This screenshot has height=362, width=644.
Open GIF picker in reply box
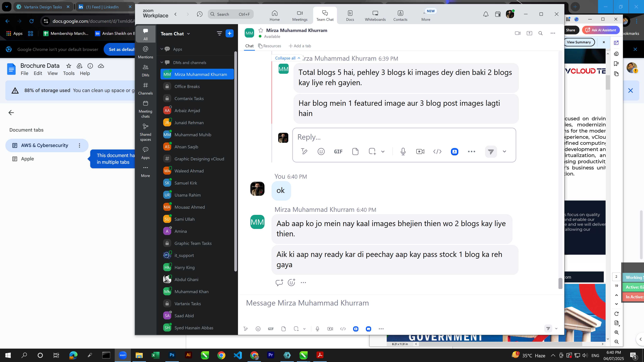point(338,151)
